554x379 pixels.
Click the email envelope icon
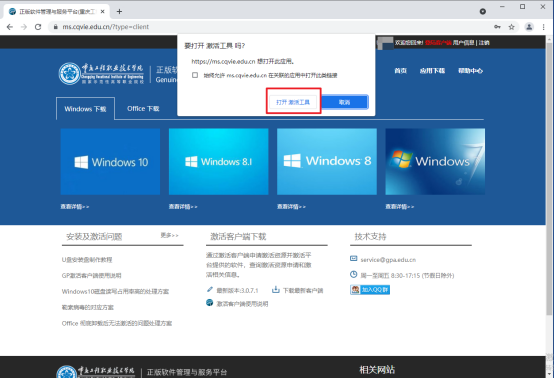[x=354, y=259]
